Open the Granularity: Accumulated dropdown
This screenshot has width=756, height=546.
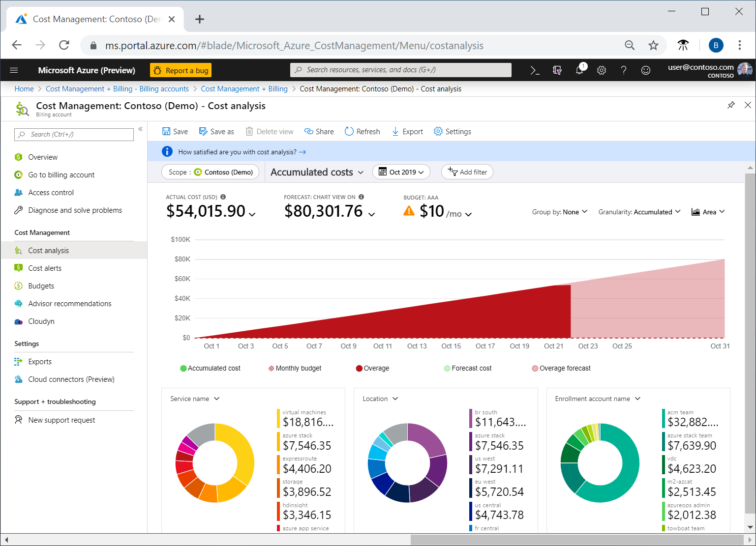639,212
